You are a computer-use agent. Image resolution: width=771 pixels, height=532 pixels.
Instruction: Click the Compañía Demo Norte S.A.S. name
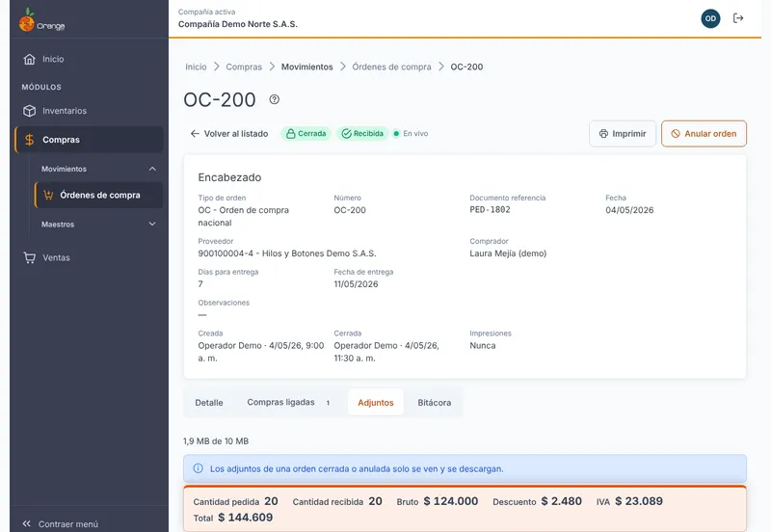tap(237, 24)
